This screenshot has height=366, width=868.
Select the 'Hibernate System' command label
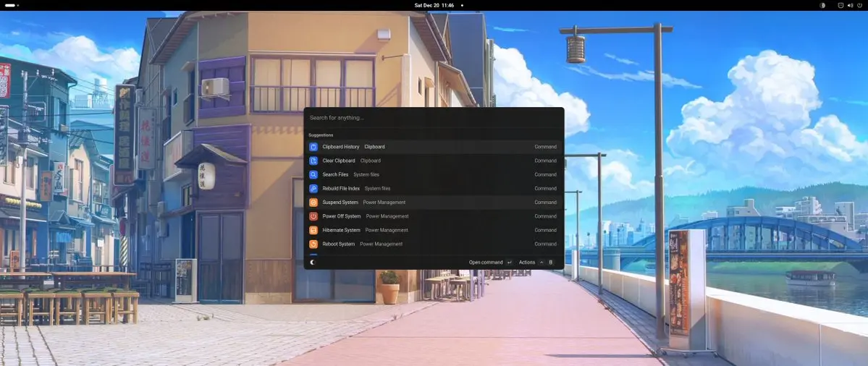(x=342, y=230)
